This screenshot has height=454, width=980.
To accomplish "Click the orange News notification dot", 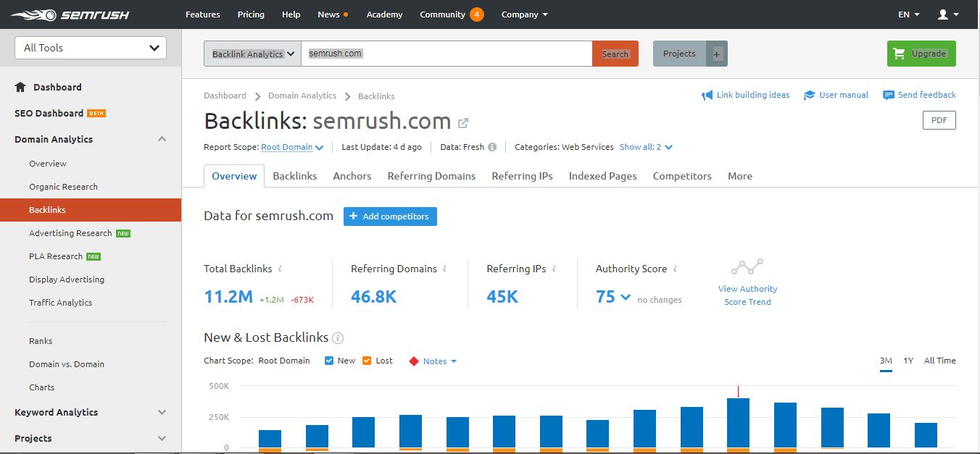I will point(346,14).
